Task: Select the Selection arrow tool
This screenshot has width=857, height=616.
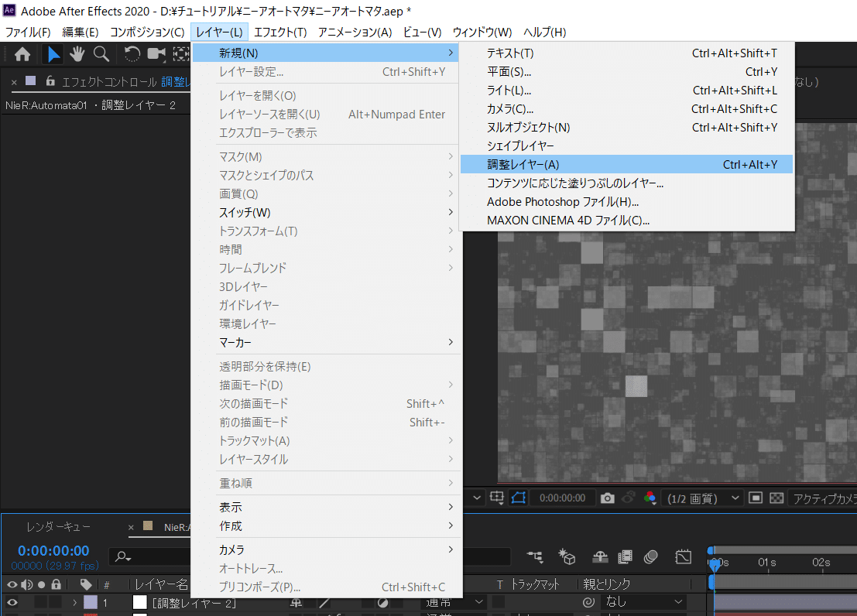Action: [53, 54]
